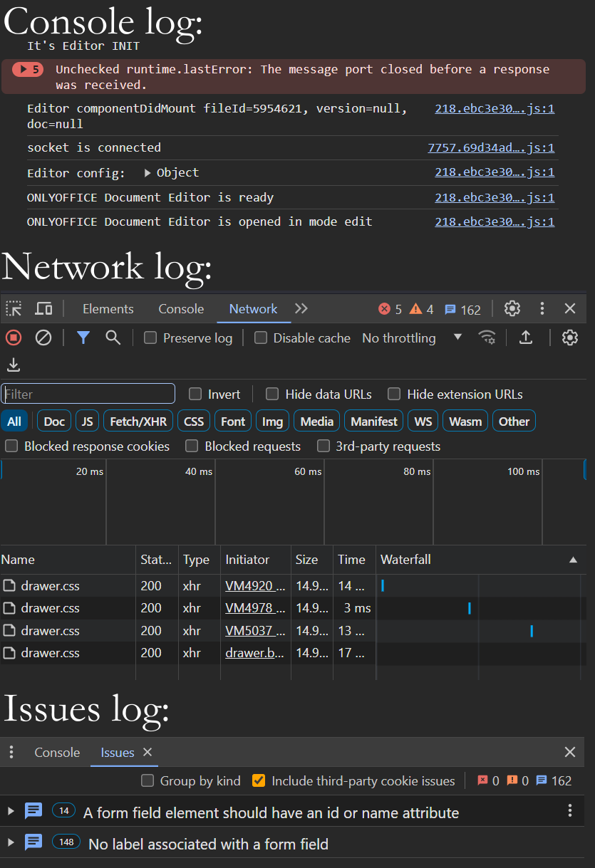Check the Invert filter option

coord(195,394)
